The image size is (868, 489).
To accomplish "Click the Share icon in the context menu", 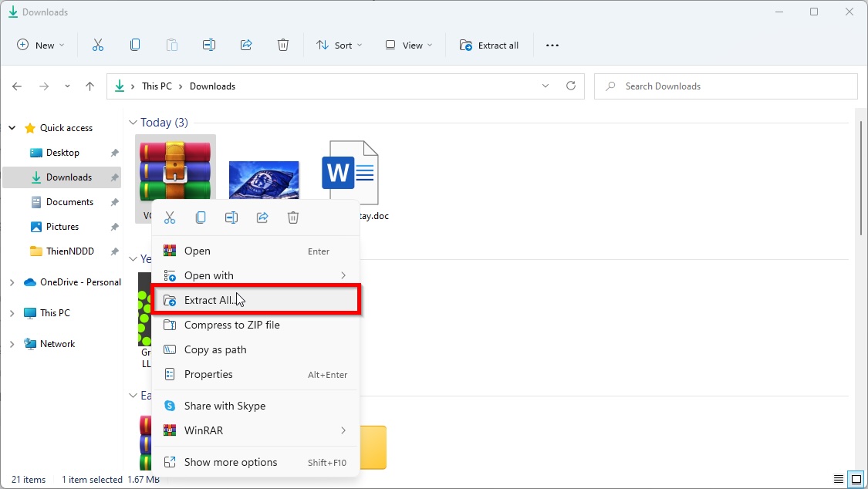I will tap(262, 218).
